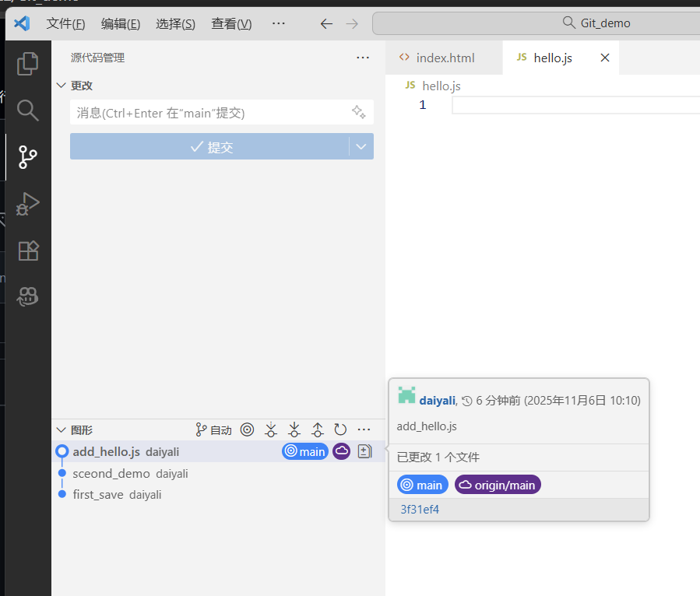This screenshot has height=596, width=700.
Task: Open more actions menu of 源代码管理 panel
Action: [363, 57]
